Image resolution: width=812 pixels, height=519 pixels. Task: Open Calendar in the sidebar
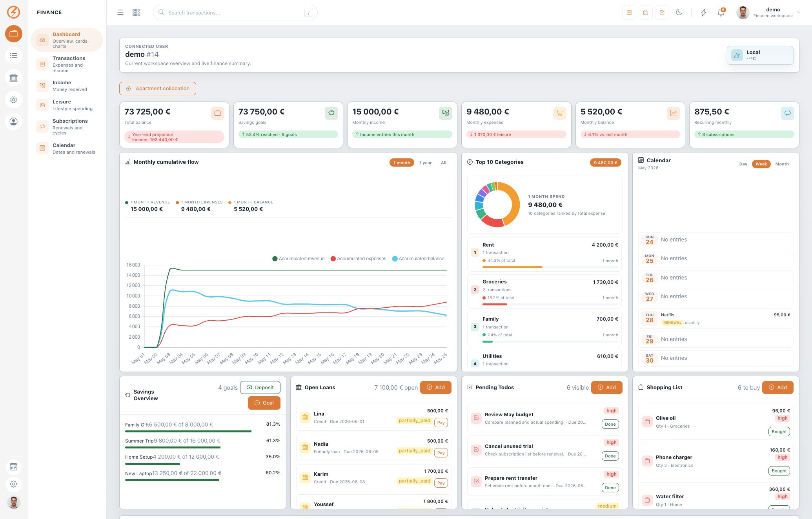coord(67,149)
